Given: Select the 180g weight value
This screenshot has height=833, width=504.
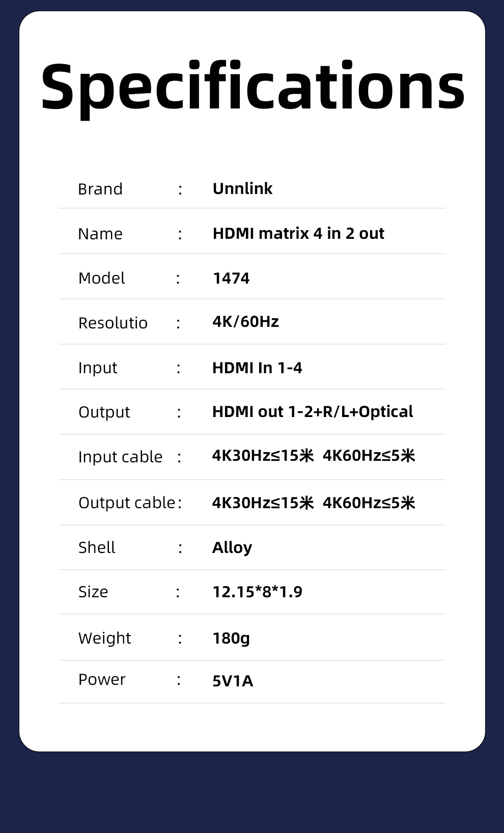Looking at the screenshot, I should [x=231, y=638].
